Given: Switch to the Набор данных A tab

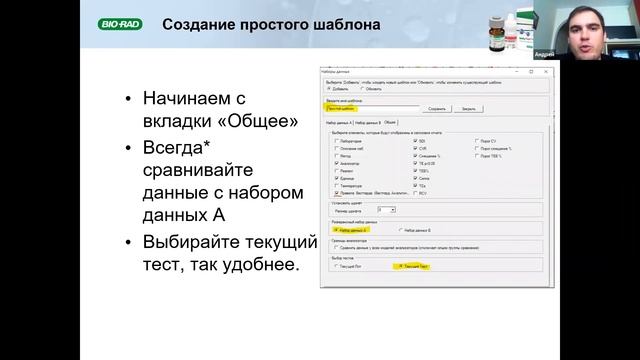Looking at the screenshot, I should click(x=338, y=122).
